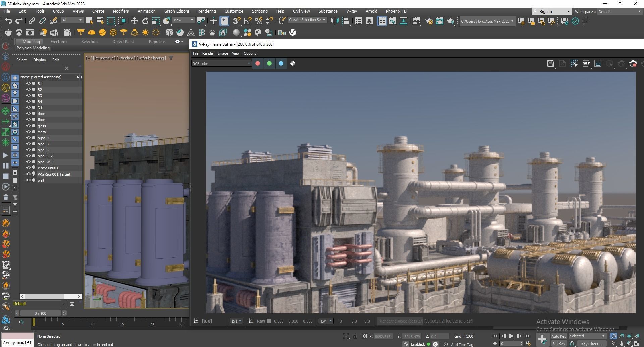Open the Create Selection Set dropdown
The width and height of the screenshot is (644, 347).
[307, 20]
